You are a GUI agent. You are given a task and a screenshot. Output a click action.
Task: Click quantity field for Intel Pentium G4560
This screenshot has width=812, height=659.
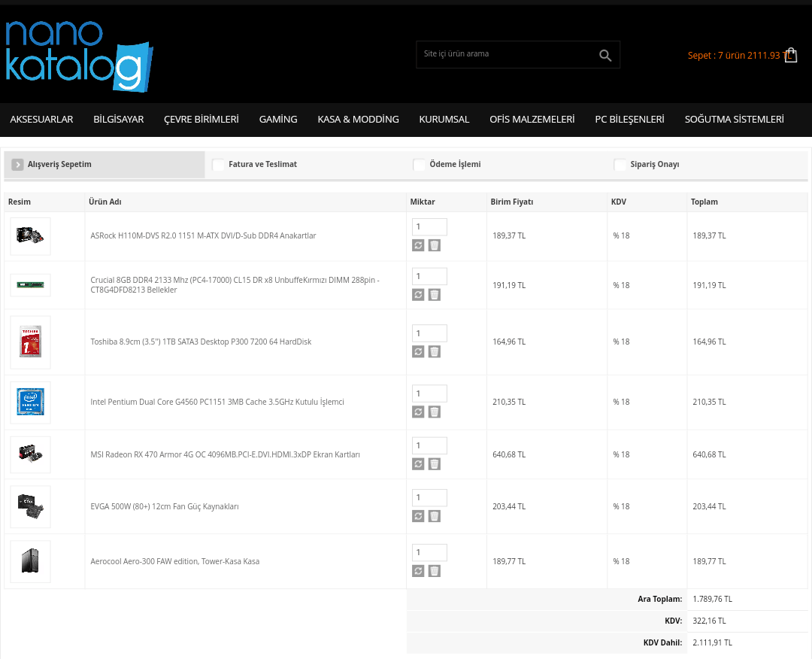point(429,393)
